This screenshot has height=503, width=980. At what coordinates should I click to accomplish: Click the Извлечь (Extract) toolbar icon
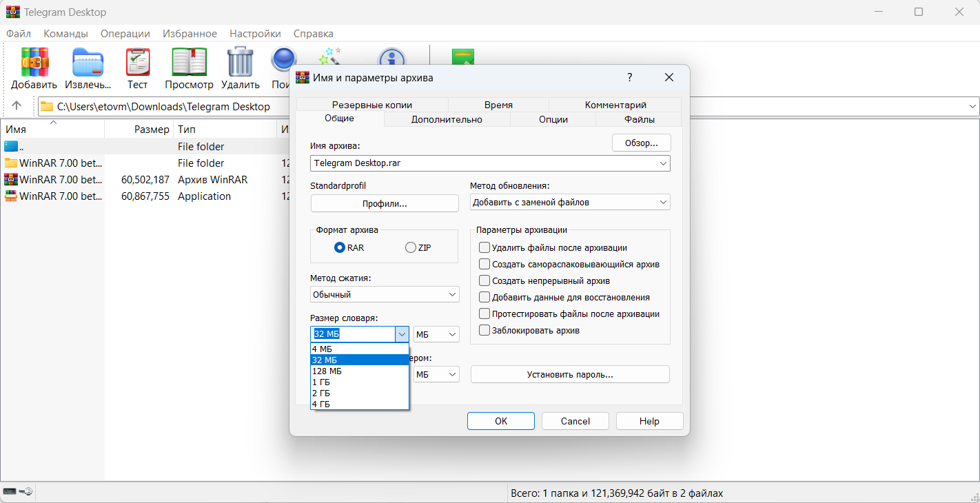pos(88,62)
